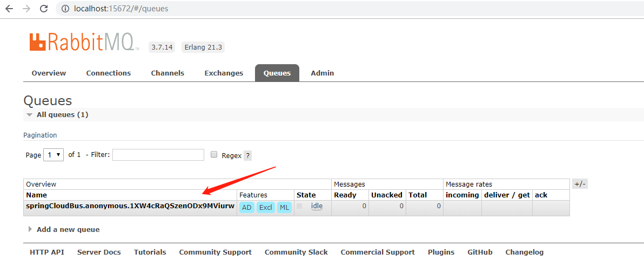
Task: Open the Community Slack link
Action: coord(296,252)
